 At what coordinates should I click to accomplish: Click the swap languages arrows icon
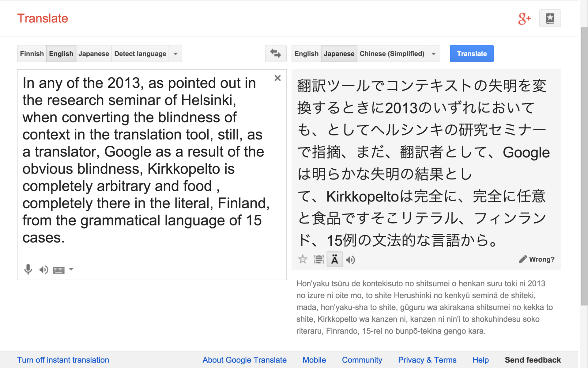tap(275, 54)
